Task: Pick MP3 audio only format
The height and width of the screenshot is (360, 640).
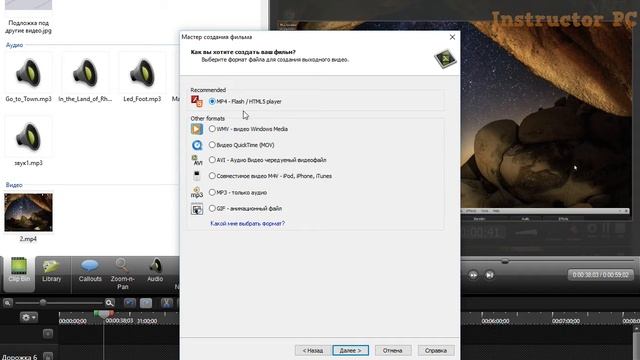Action: 212,192
